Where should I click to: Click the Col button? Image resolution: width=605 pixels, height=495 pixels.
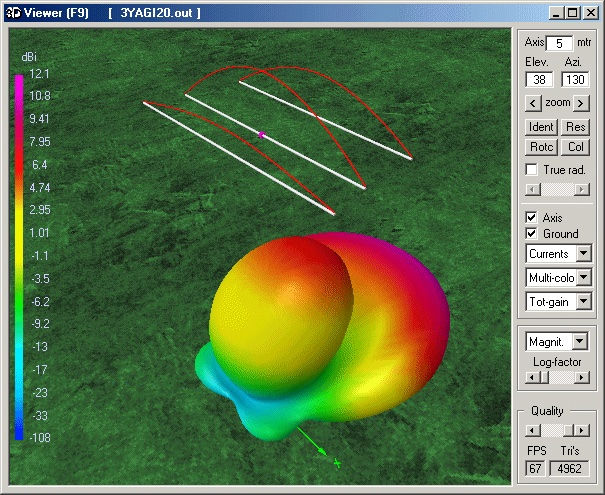pos(575,147)
